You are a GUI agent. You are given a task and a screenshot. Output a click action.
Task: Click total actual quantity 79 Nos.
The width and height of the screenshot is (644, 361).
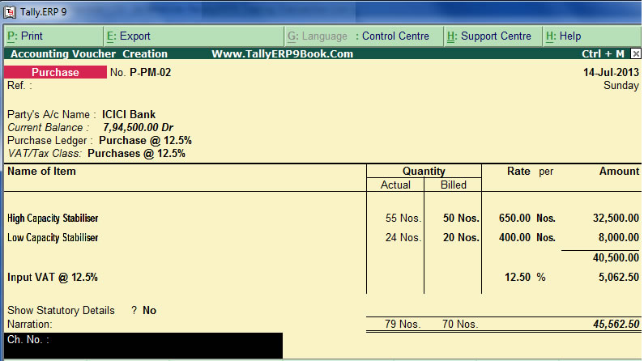pos(403,324)
